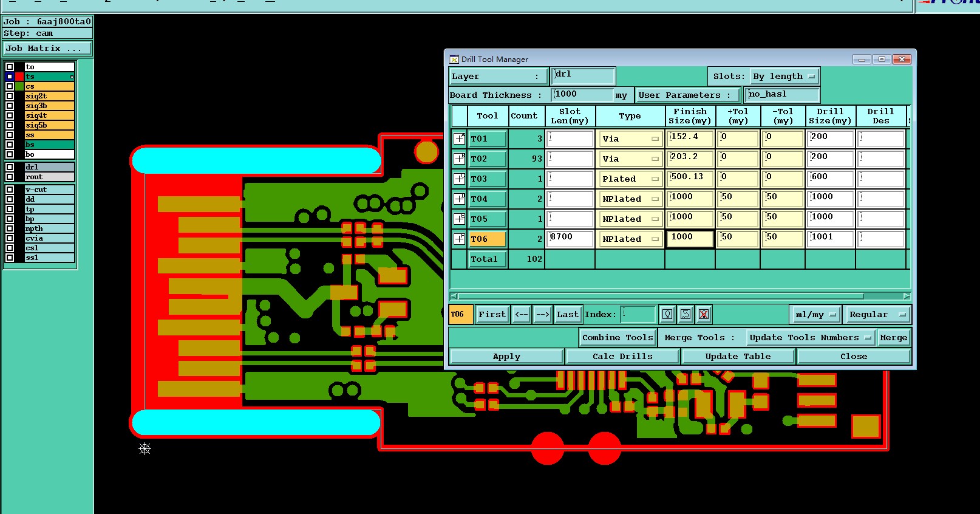Open the NPlated Type dropdown for T04
980x514 pixels.
pos(630,199)
